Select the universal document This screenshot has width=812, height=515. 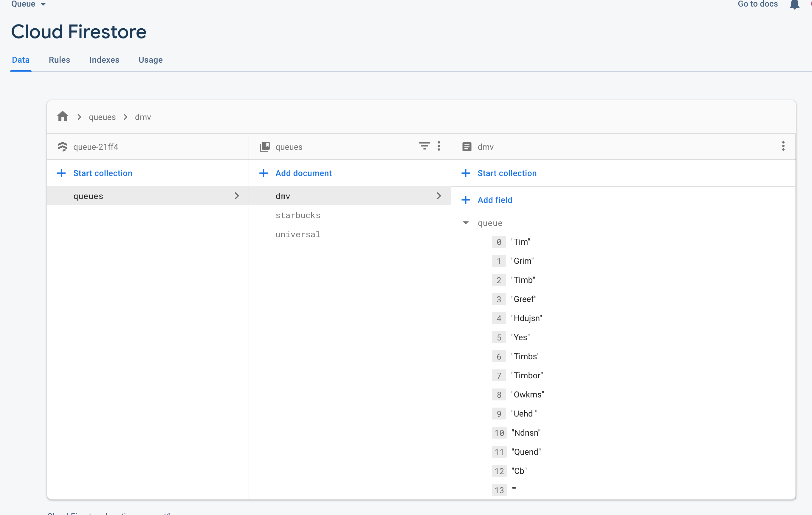coord(298,234)
